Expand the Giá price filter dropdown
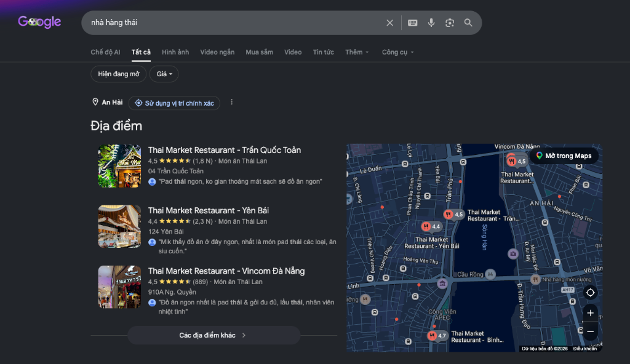Screen dimensions: 630x364 pyautogui.click(x=164, y=74)
